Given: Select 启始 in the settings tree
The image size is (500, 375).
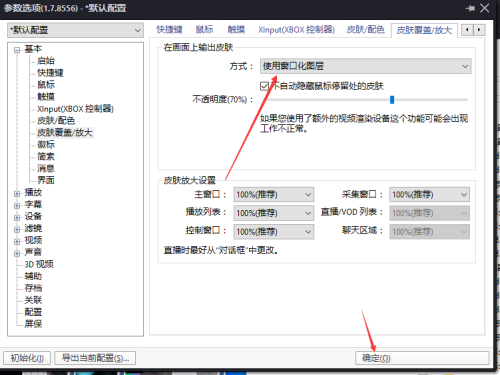Looking at the screenshot, I should coord(46,61).
